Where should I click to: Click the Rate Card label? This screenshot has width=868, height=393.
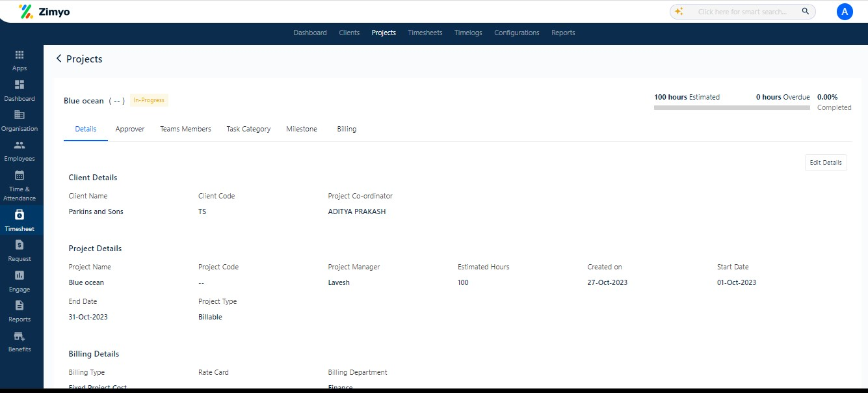tap(213, 372)
